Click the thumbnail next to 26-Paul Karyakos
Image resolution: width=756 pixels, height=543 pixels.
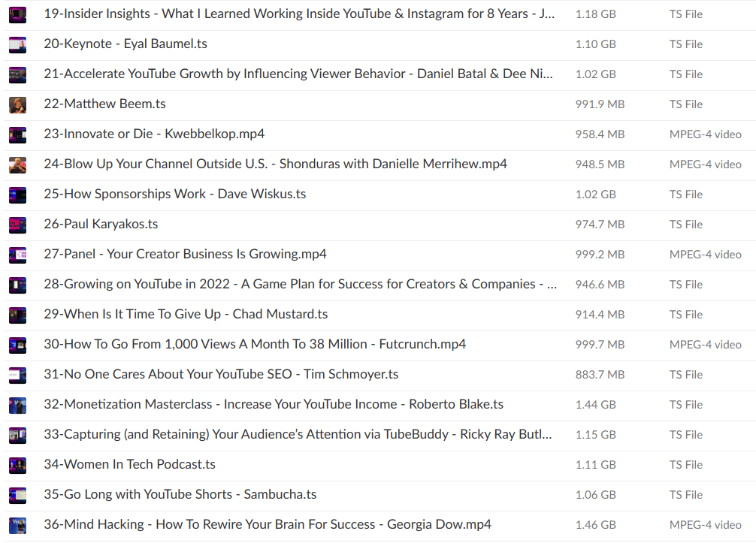click(17, 225)
